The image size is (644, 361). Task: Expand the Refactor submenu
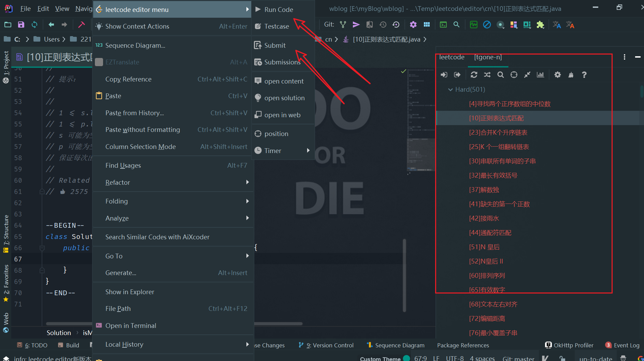pyautogui.click(x=173, y=182)
